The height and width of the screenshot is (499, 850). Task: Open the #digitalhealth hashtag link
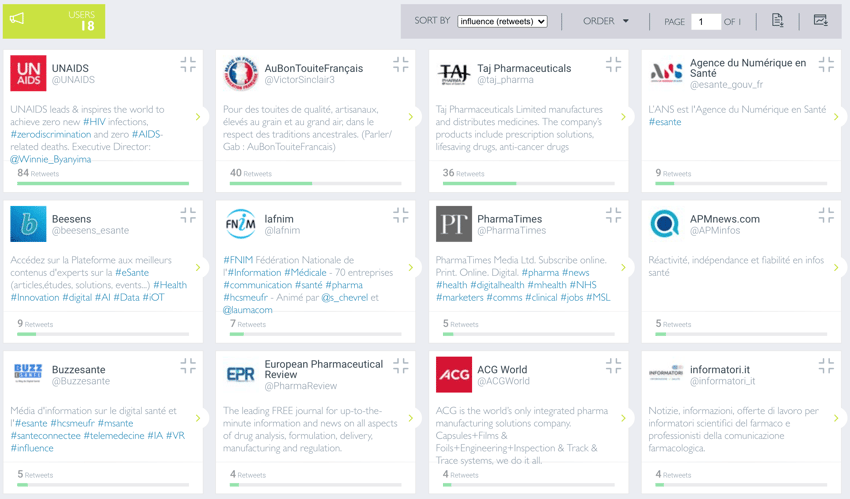tap(497, 285)
